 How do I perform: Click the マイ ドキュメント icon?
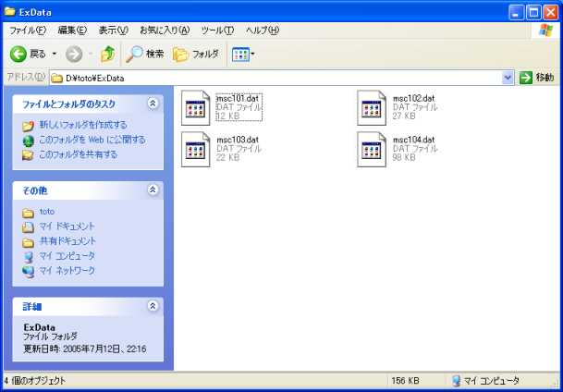click(x=28, y=227)
